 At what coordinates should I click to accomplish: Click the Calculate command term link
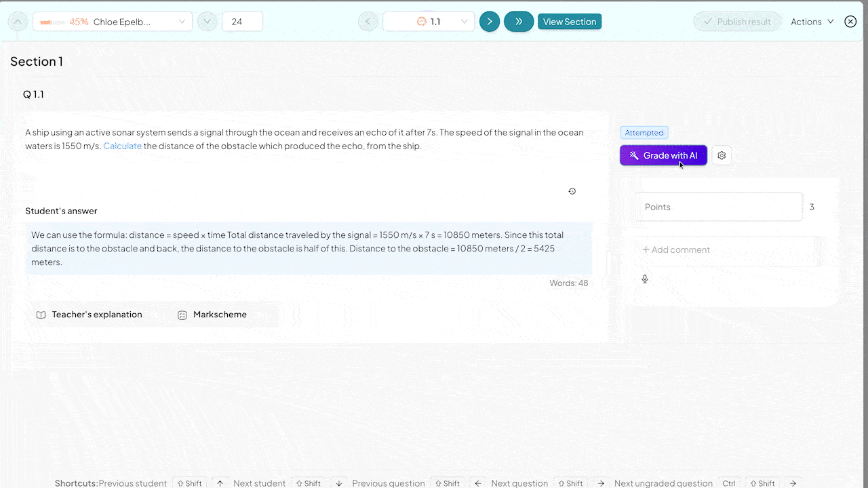point(123,146)
